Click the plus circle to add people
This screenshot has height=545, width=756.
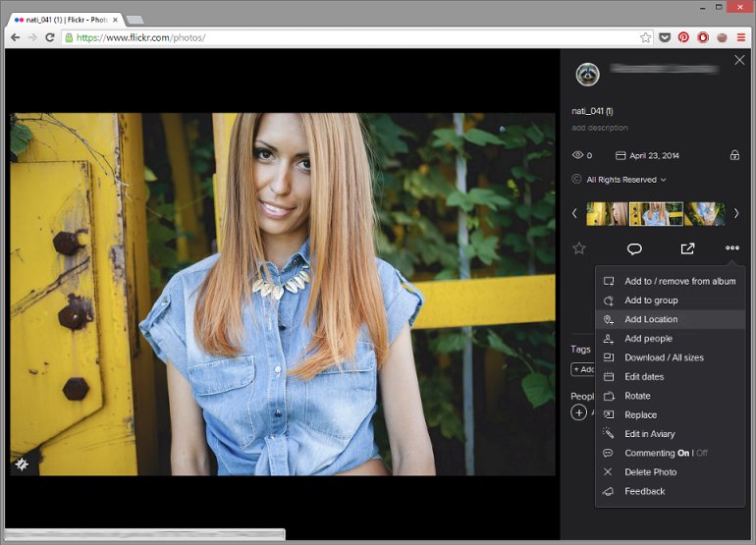pos(578,412)
